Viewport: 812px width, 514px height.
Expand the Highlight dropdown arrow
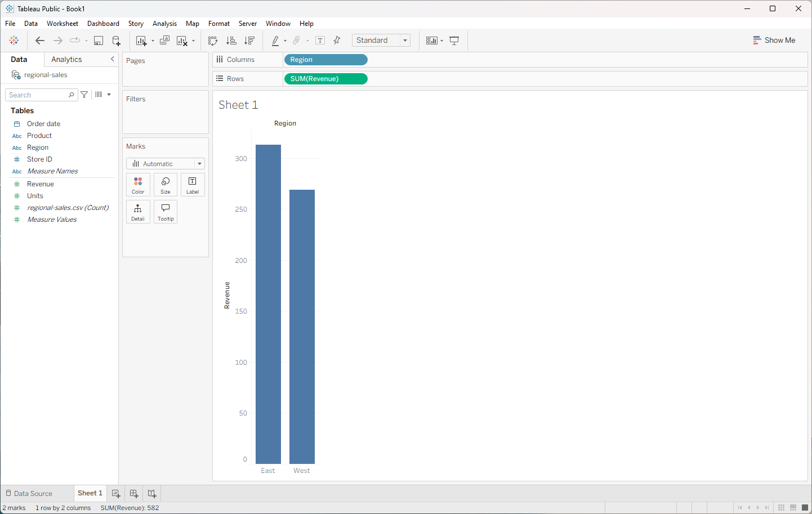tap(285, 41)
